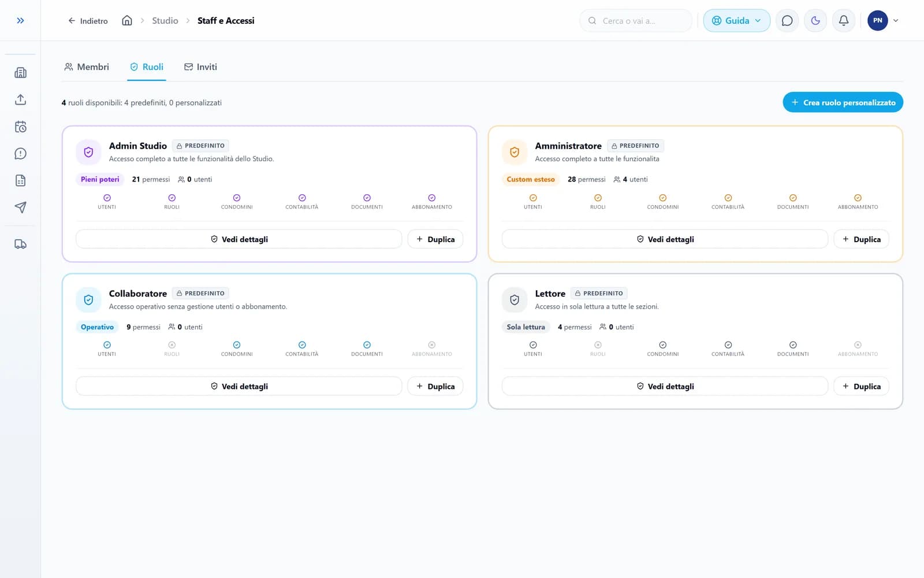The image size is (924, 578).
Task: Duplicate the Admin Studio role
Action: (x=435, y=239)
